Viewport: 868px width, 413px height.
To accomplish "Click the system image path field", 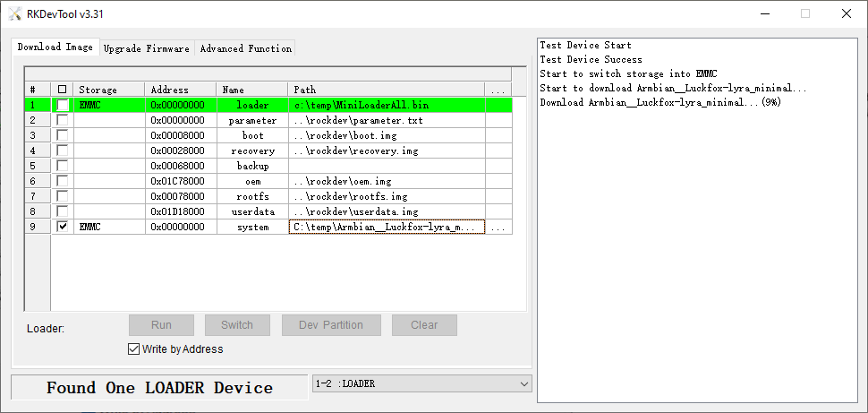I will 387,228.
